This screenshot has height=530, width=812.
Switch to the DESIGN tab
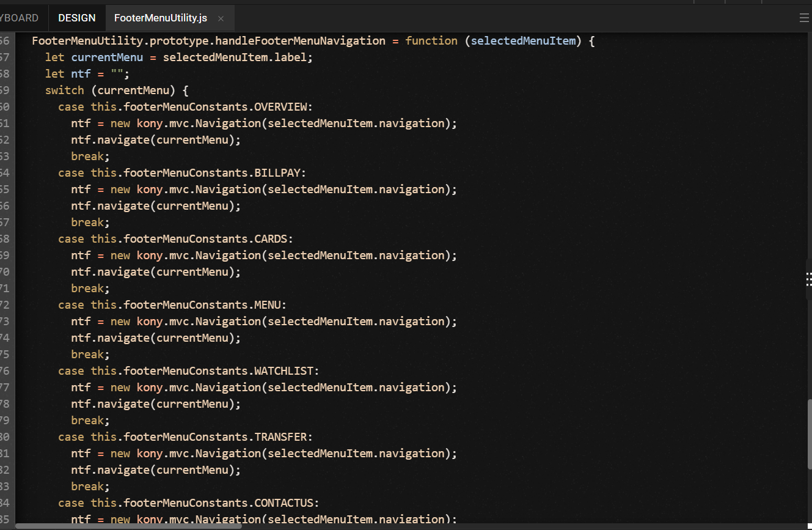coord(77,18)
